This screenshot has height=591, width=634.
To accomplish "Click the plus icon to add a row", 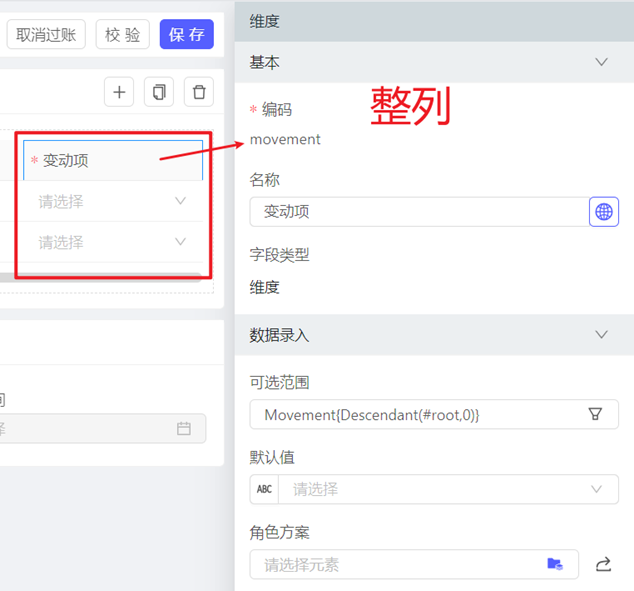I will point(119,92).
